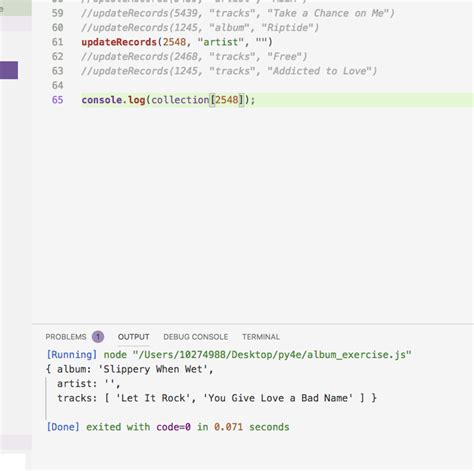Place cursor in commented "Free" tracks line
This screenshot has height=471, width=474.
pos(194,57)
